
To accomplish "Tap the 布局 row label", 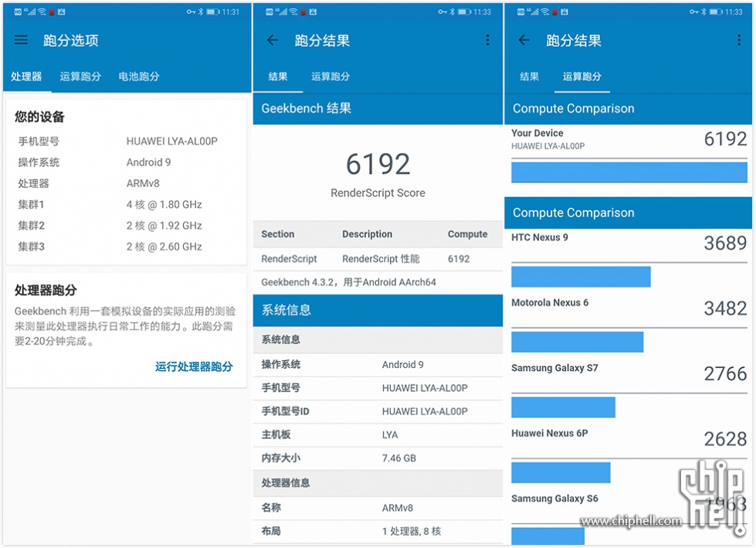I will click(x=271, y=531).
